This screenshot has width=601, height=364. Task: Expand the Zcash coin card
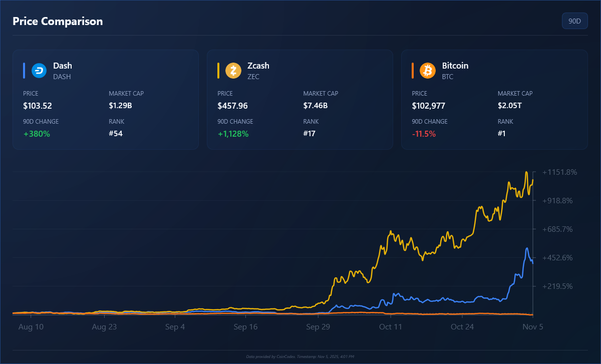[299, 99]
